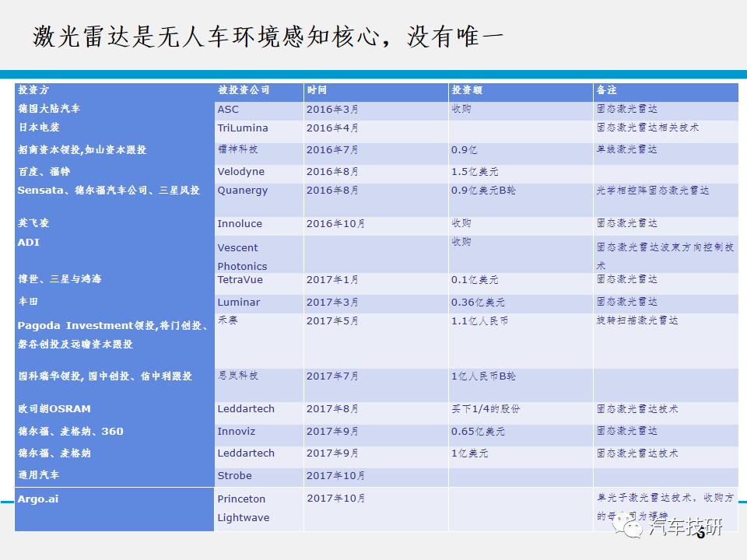The width and height of the screenshot is (747, 560).
Task: Select the '光学相控阵固态激光雷达' note cell
Action: tap(666, 200)
